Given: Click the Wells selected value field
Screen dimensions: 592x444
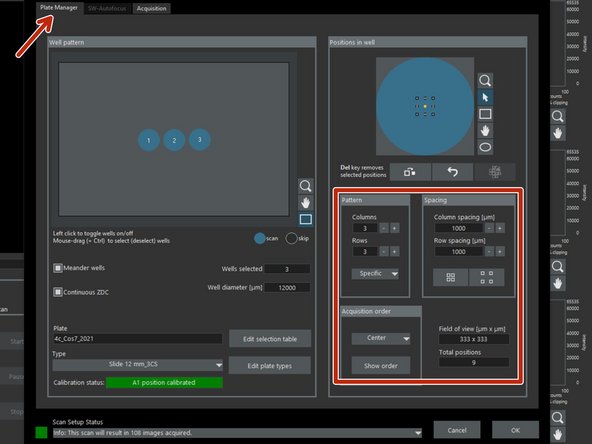Looking at the screenshot, I should 287,269.
